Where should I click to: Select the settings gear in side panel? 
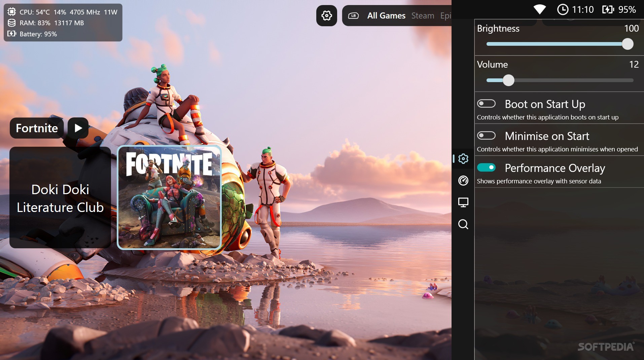463,158
